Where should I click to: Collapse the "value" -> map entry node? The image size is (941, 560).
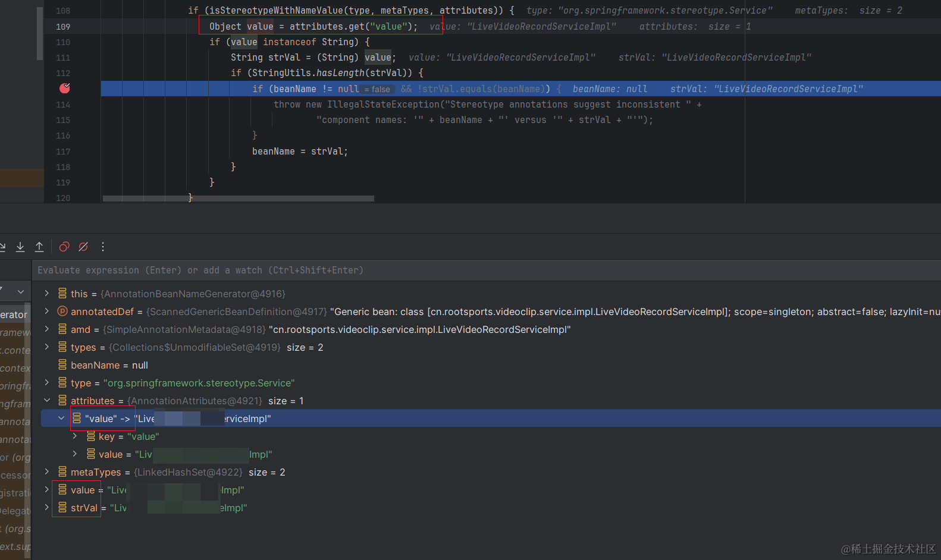pos(61,419)
